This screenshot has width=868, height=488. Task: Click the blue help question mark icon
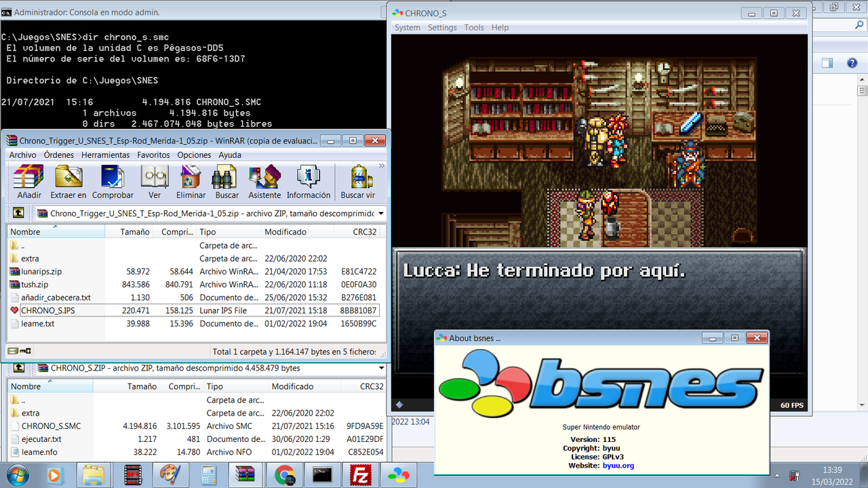click(x=852, y=63)
